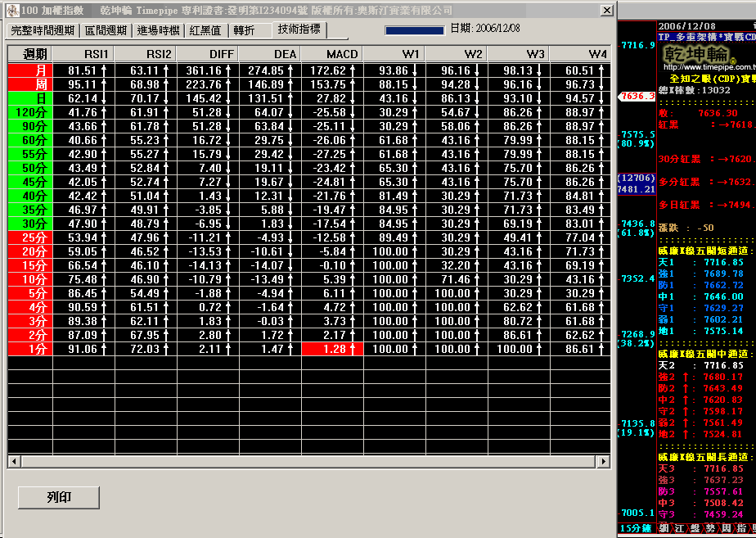Open the 轉折 tab

click(x=244, y=30)
